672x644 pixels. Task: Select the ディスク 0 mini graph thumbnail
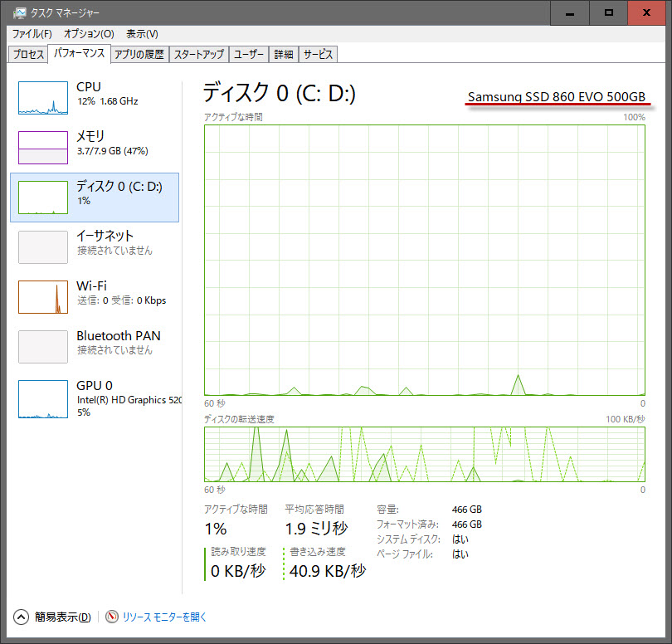coord(43,198)
